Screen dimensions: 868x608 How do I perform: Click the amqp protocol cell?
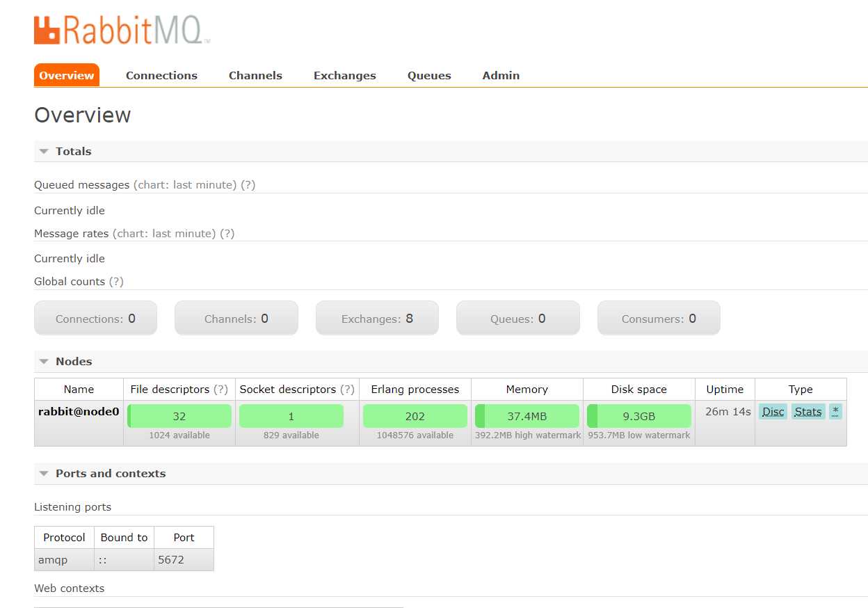64,559
